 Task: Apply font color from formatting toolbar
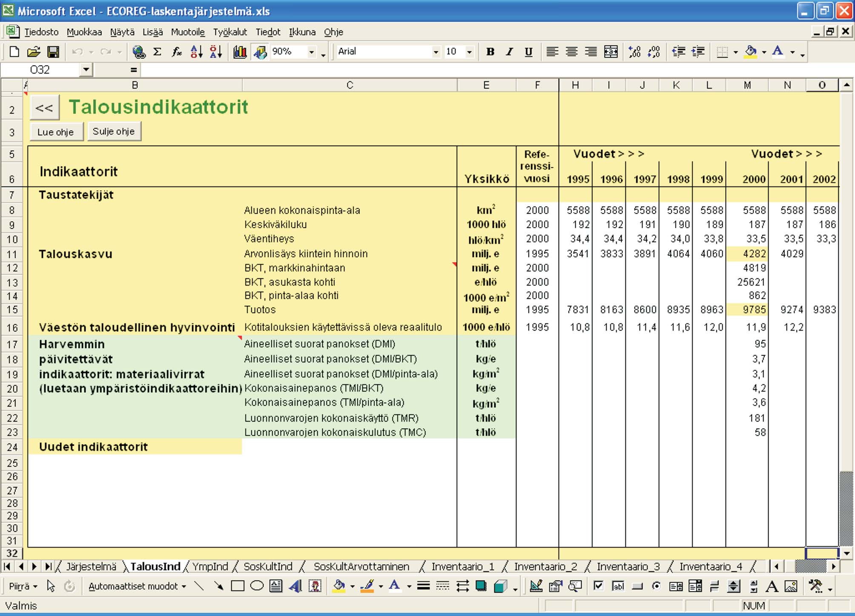tap(778, 52)
